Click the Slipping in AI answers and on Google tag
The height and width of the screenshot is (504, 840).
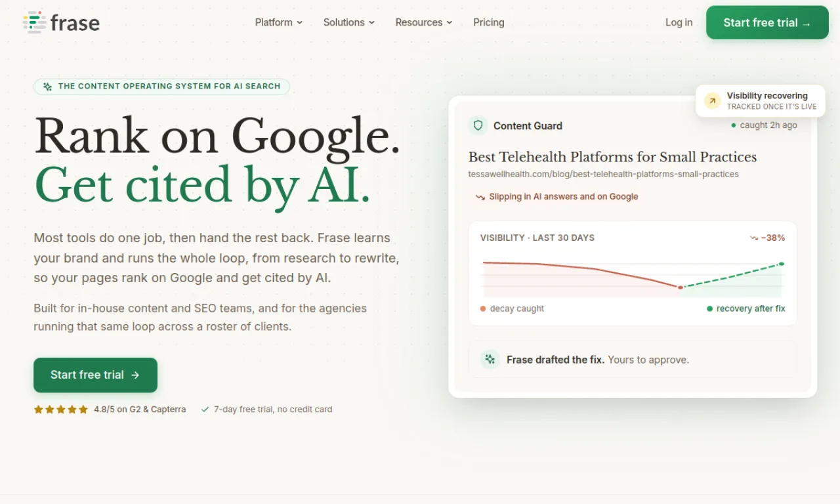coord(556,196)
